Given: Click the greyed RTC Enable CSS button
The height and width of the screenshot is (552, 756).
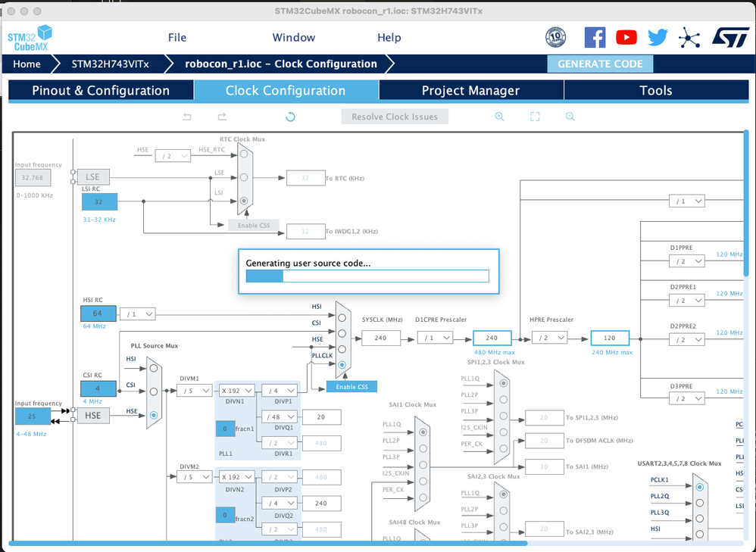Looking at the screenshot, I should click(254, 225).
